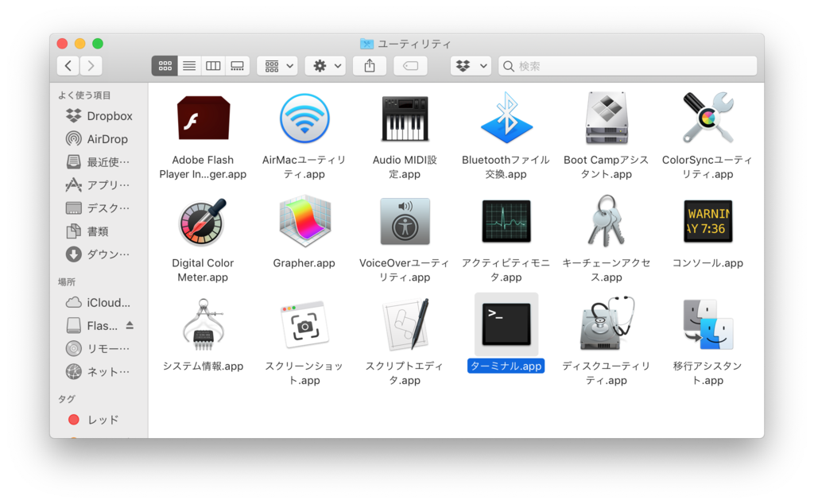Viewport: 814px width, 504px height.
Task: Open リモー… remote disc in sidebar
Action: (99, 348)
